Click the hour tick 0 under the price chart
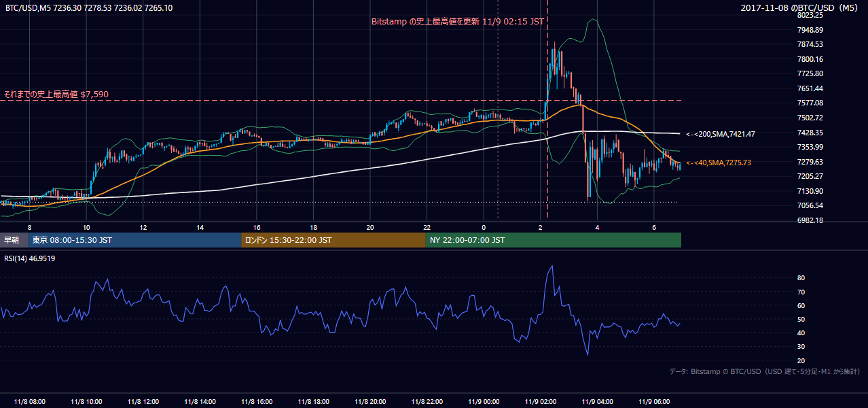The image size is (868, 408). (484, 227)
